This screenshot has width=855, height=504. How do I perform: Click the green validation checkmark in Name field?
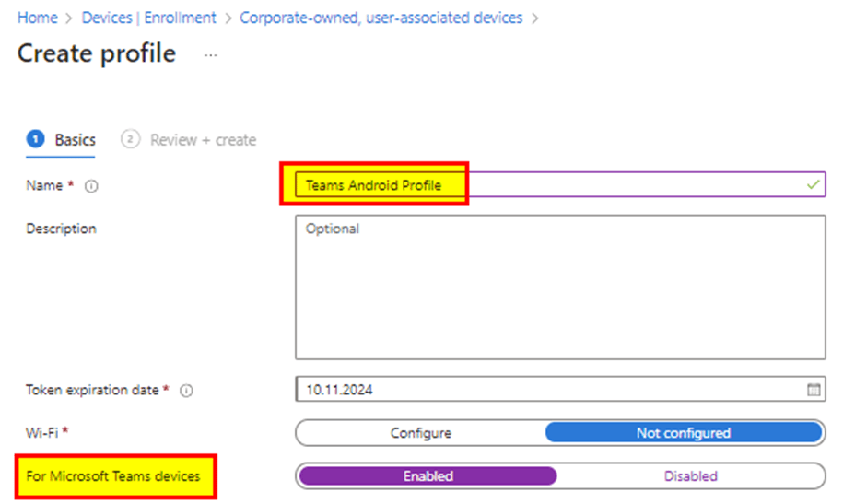pos(813,185)
